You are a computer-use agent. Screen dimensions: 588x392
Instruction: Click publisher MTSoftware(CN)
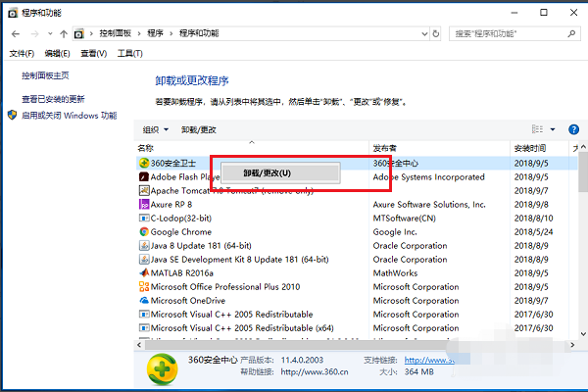(x=404, y=218)
